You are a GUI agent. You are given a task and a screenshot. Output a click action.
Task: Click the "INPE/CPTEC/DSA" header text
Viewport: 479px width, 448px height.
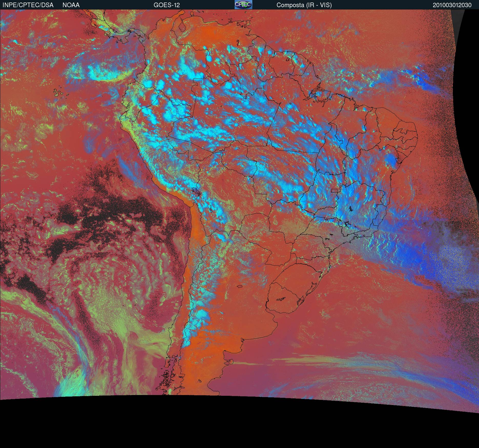coord(28,5)
